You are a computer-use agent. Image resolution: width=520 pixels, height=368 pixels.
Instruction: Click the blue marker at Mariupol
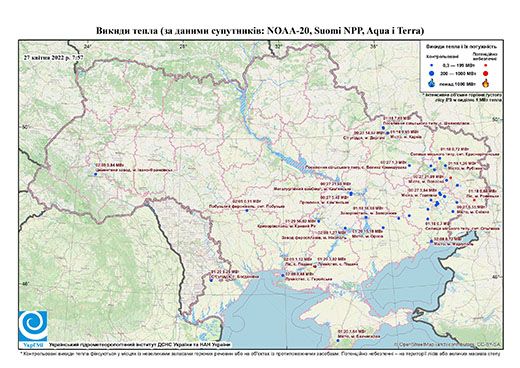click(x=431, y=241)
